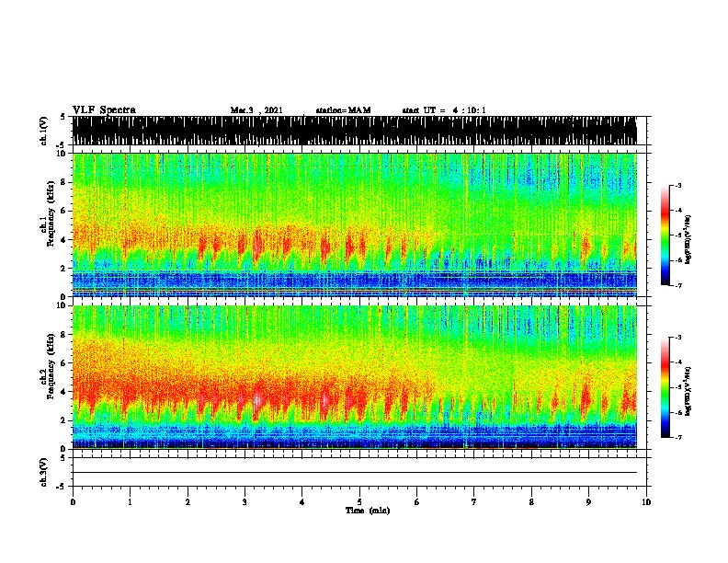Image resolution: width=728 pixels, height=563 pixels.
Task: Click the ch.2 spectrogram "2" kHz tick label
Action: [64, 420]
